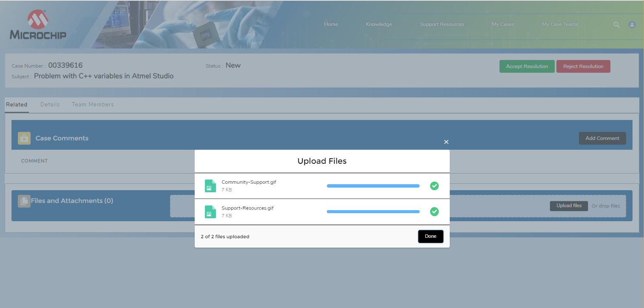Click the Files and Attachments icon

tap(24, 201)
